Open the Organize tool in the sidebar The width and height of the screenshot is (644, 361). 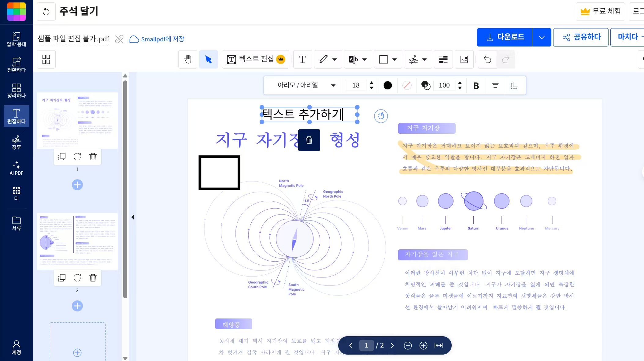pyautogui.click(x=17, y=91)
